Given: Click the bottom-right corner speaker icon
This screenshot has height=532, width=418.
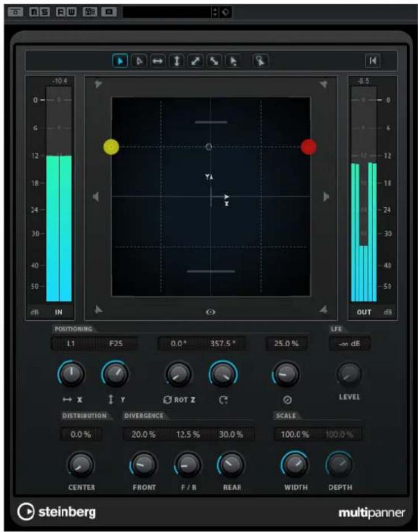Looking at the screenshot, I should point(323,309).
